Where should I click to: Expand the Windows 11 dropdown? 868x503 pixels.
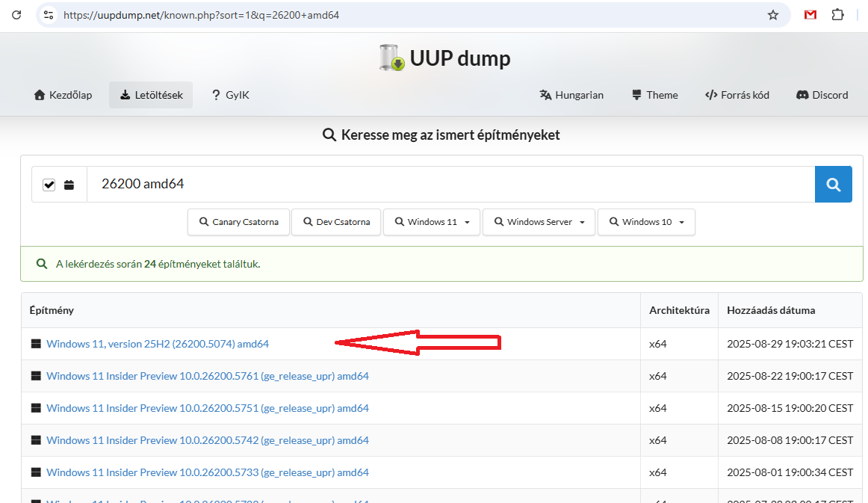[432, 222]
